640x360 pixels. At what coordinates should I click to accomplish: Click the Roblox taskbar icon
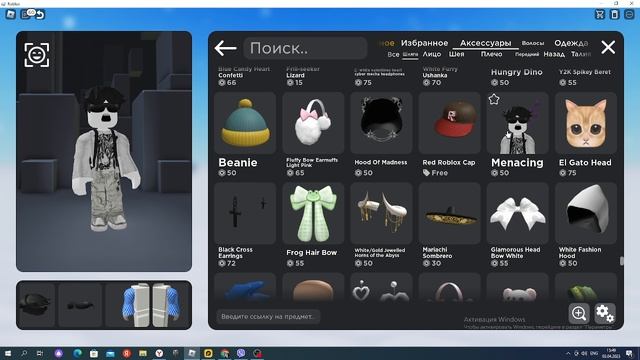click(191, 353)
